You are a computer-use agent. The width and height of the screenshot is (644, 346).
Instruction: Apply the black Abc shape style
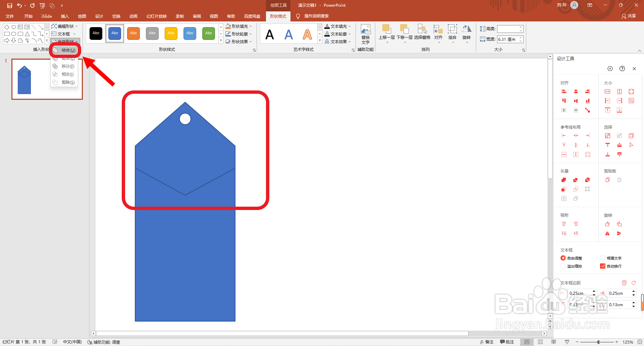point(96,33)
